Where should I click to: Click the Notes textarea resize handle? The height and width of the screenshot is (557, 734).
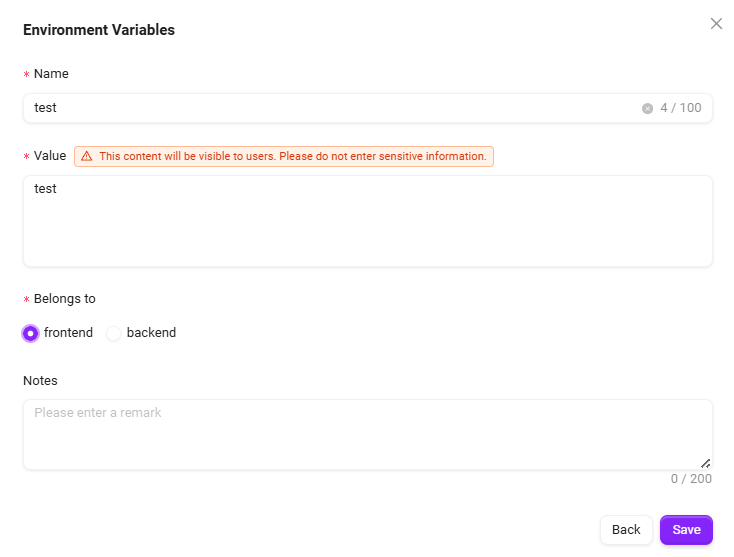coord(705,463)
